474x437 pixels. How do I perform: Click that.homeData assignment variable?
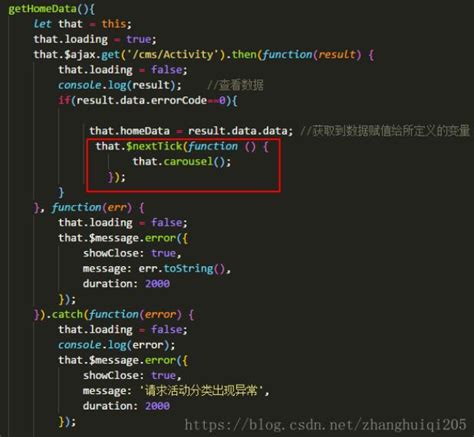coord(130,131)
